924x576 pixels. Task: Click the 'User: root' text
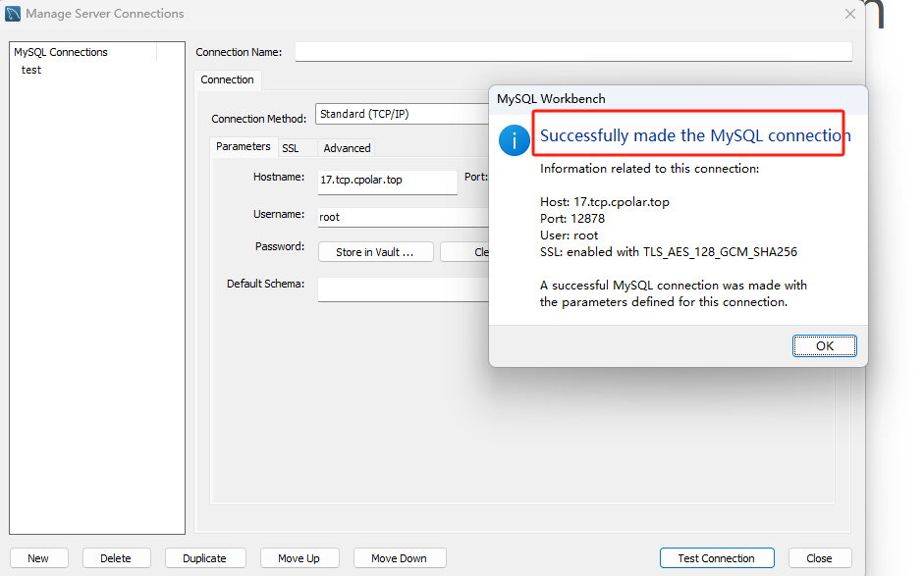coord(569,235)
